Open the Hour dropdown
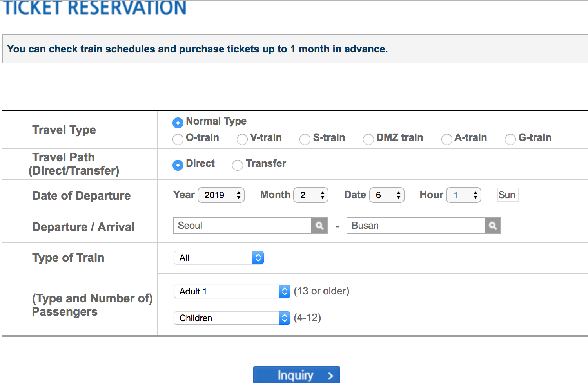Image resolution: width=588 pixels, height=383 pixels. coord(464,195)
